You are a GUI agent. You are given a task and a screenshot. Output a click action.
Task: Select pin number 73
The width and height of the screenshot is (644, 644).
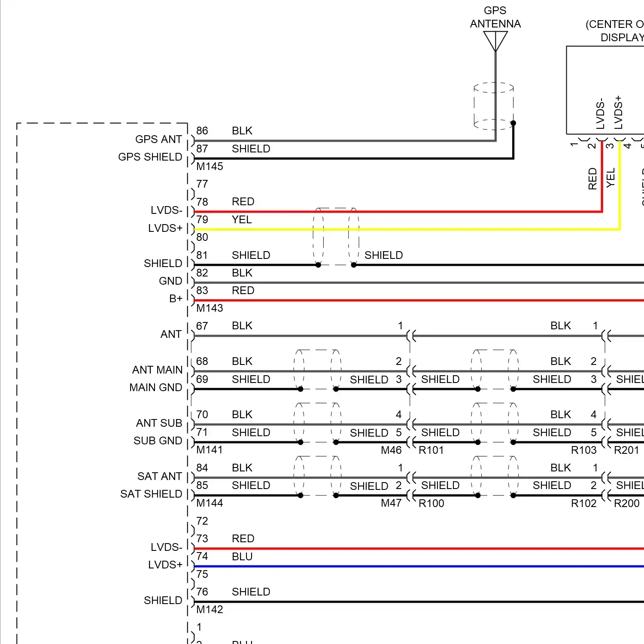202,538
